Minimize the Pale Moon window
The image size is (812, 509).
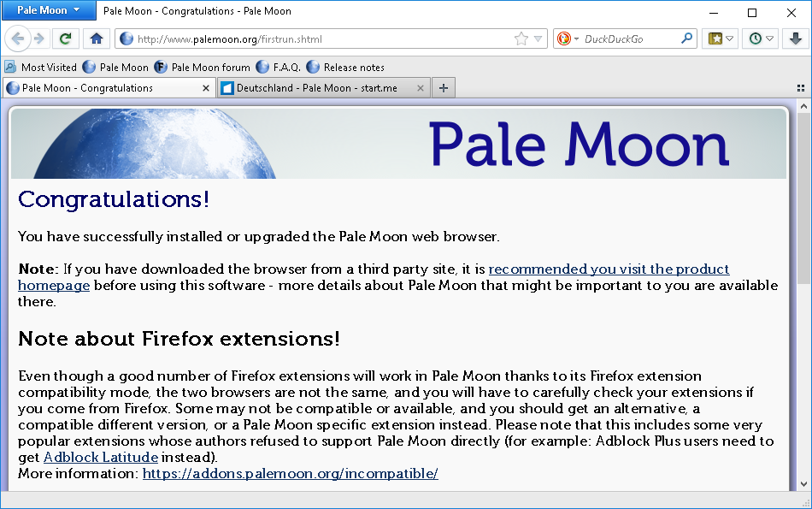pyautogui.click(x=714, y=13)
